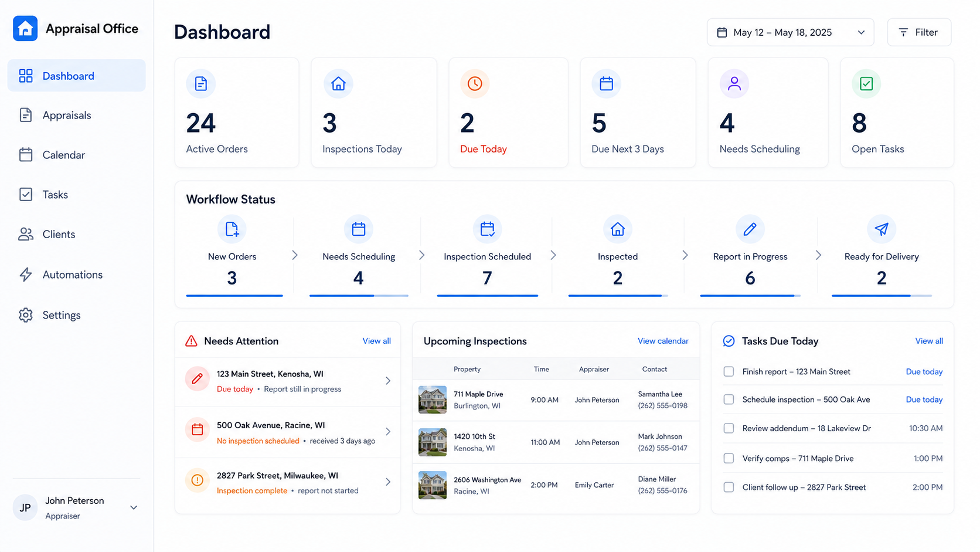Expand the 500 Oak Avenue, Racine row chevron

tap(388, 432)
